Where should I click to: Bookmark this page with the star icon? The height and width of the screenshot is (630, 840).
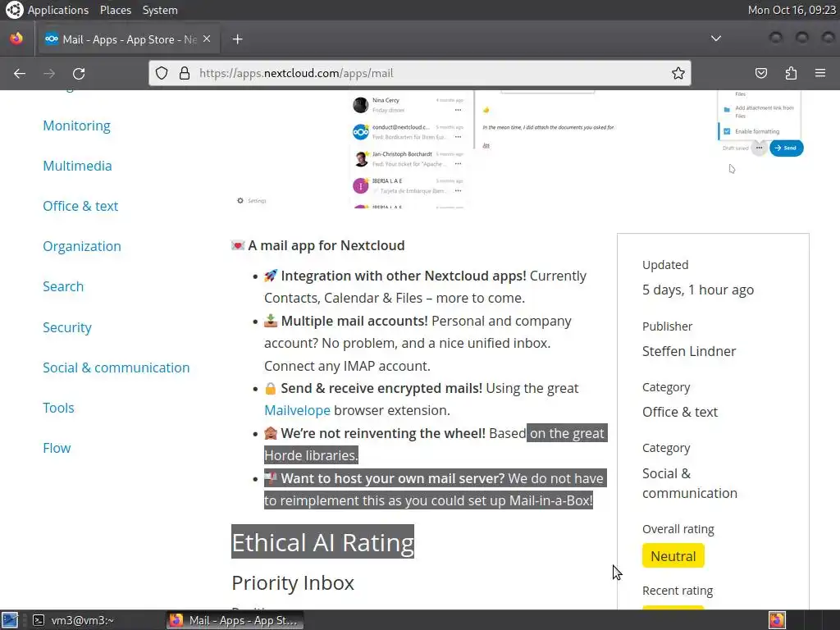pos(678,73)
